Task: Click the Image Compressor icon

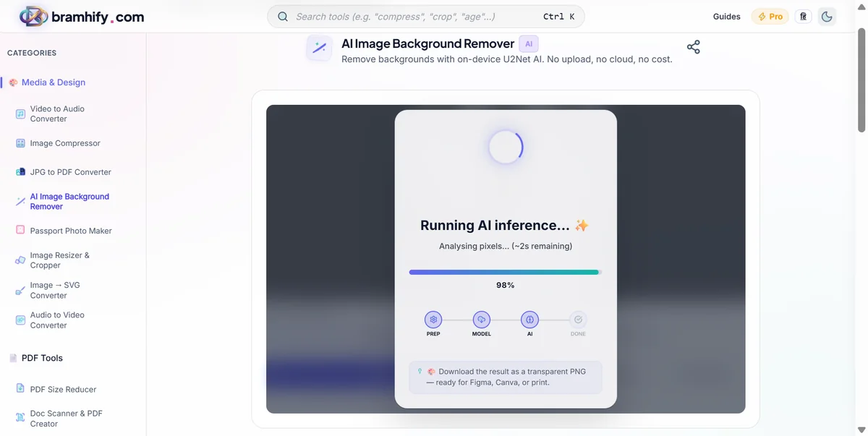Action: 20,143
